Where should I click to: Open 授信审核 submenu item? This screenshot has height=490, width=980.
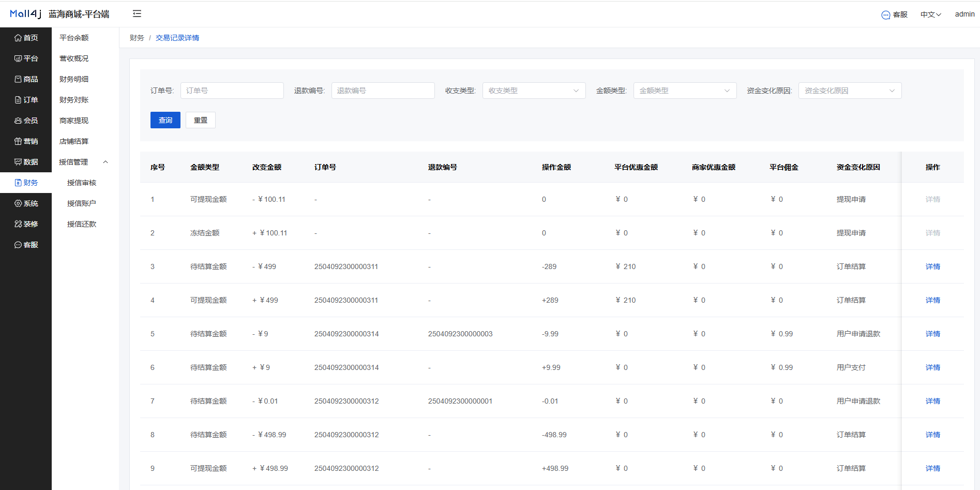point(82,183)
